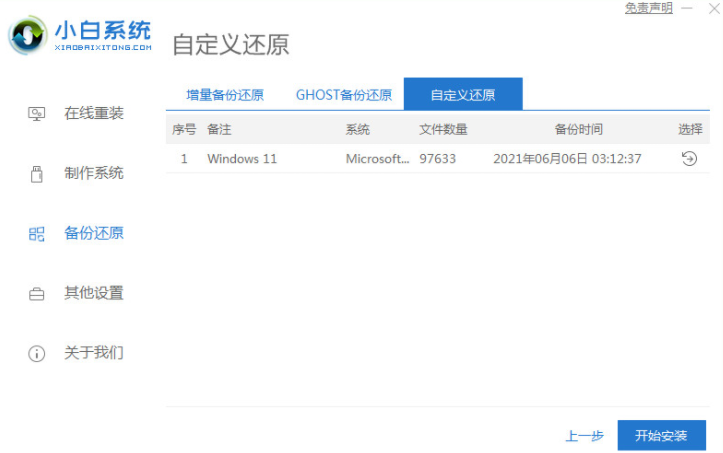The image size is (723, 453).
Task: Open 在线重装 in the sidebar
Action: 94,113
